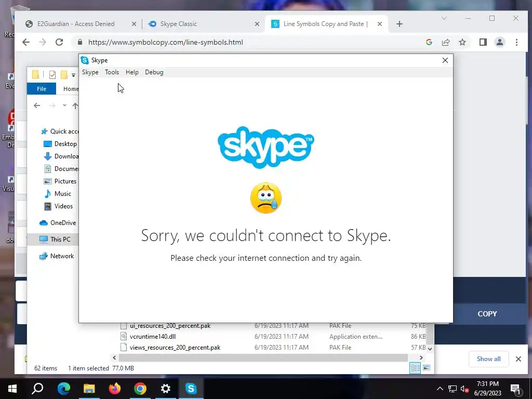Open Desktop in the navigation pane
This screenshot has height=399, width=532.
point(60,144)
